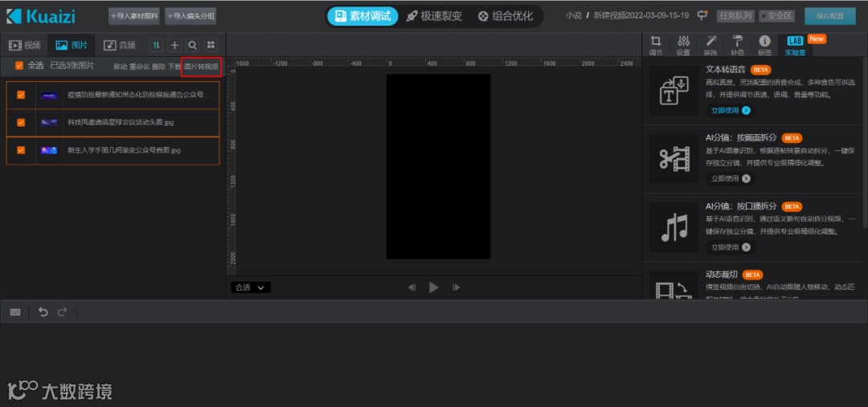Click the 文本转语音 feature icon
Image resolution: width=868 pixels, height=407 pixels.
click(x=674, y=91)
